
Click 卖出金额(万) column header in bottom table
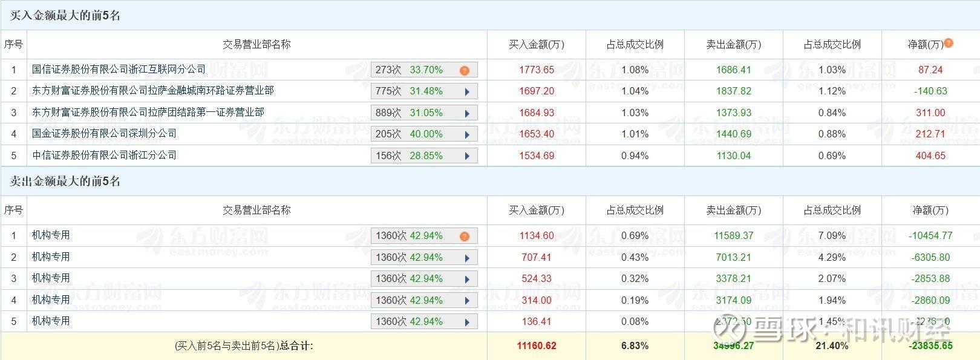coord(733,210)
